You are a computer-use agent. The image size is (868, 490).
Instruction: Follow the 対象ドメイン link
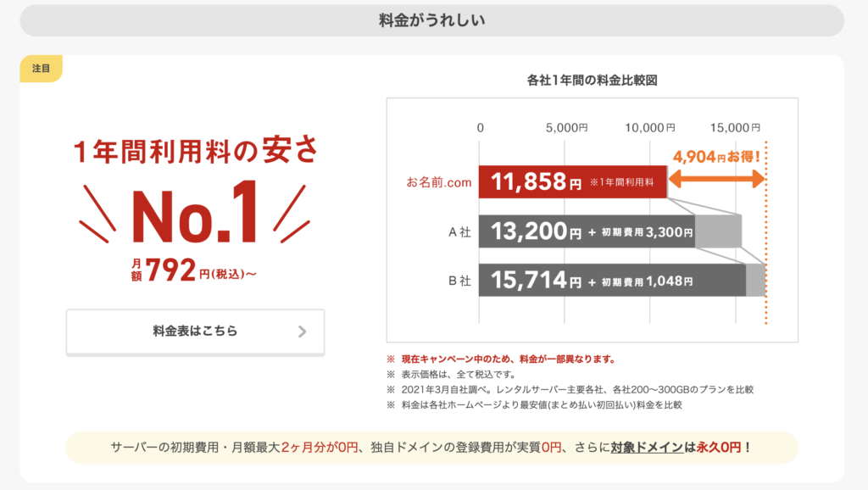pyautogui.click(x=647, y=448)
